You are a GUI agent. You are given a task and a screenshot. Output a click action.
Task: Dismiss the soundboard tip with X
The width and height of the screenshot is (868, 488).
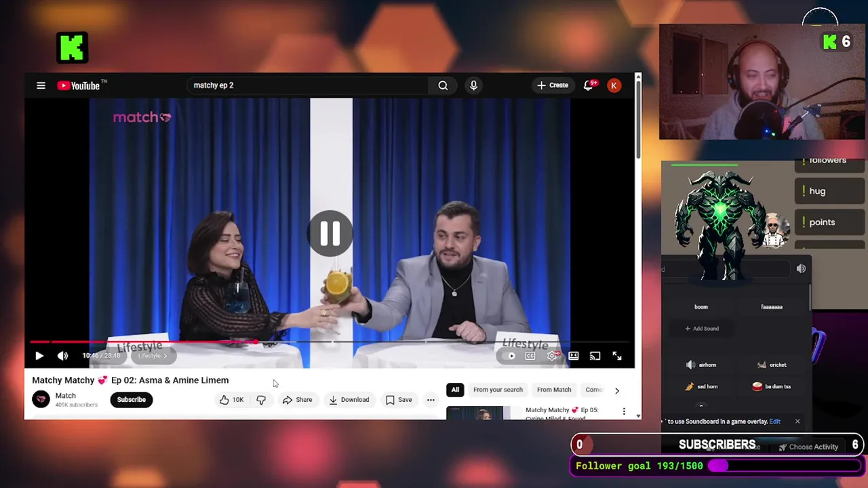[797, 422]
